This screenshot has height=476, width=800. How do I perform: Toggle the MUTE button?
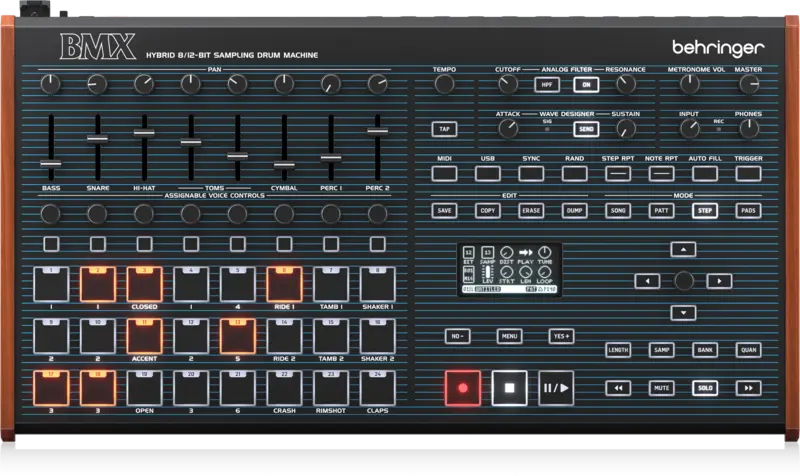661,388
